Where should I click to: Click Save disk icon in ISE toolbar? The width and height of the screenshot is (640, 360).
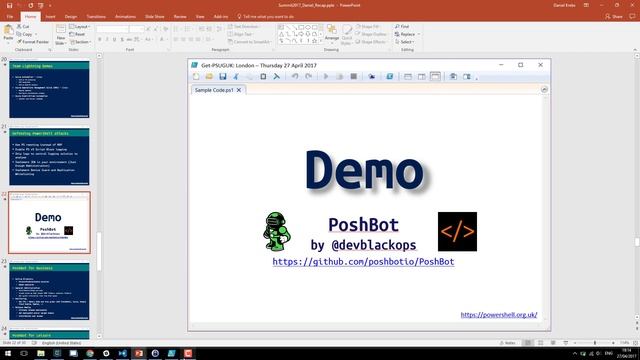coord(222,76)
